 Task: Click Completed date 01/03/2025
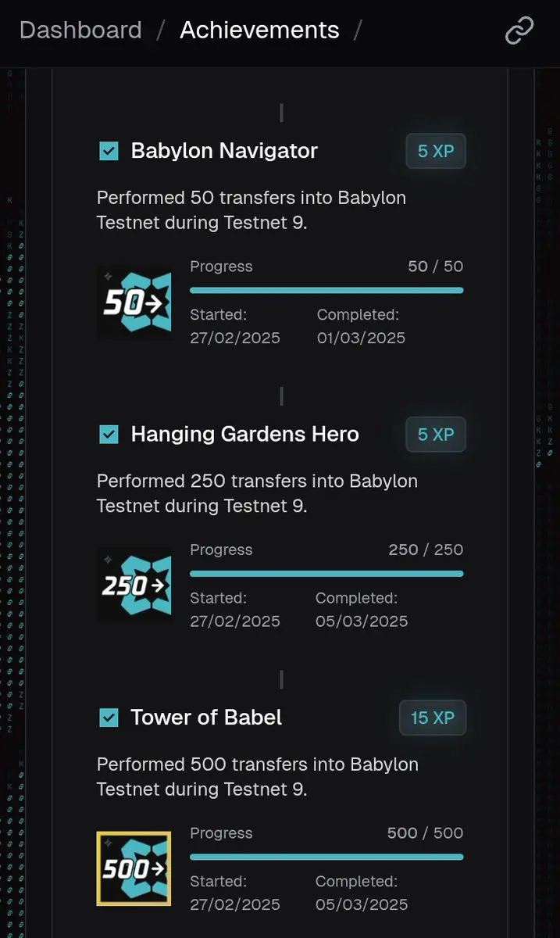pyautogui.click(x=361, y=338)
